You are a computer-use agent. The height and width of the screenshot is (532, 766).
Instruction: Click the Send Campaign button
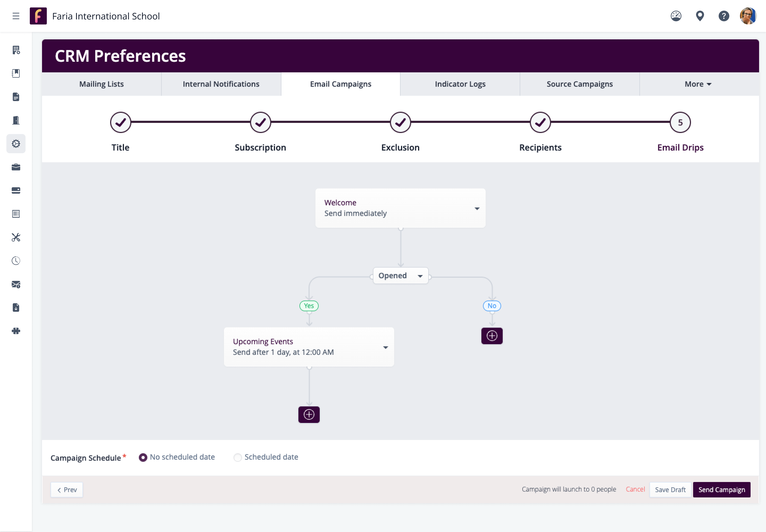pyautogui.click(x=721, y=489)
